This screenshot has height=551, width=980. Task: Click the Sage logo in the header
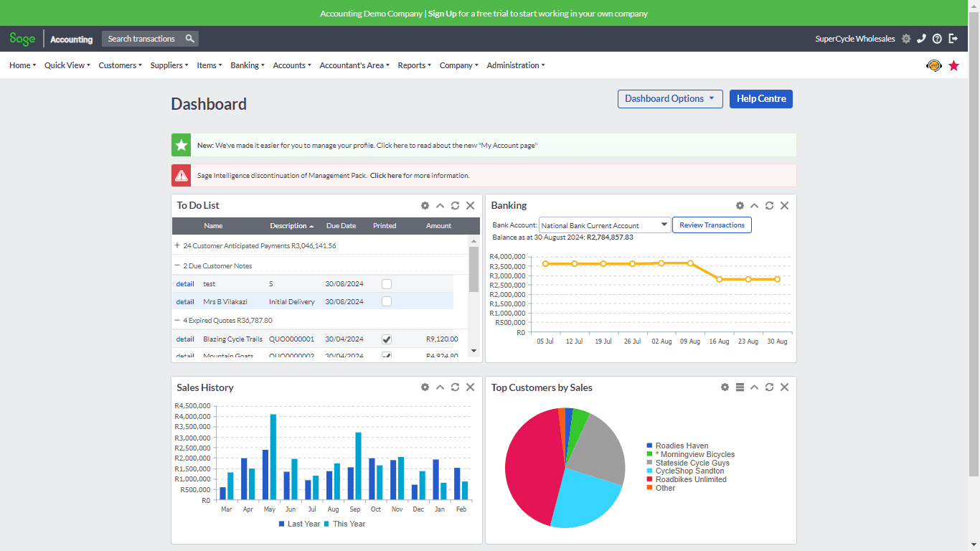click(22, 39)
